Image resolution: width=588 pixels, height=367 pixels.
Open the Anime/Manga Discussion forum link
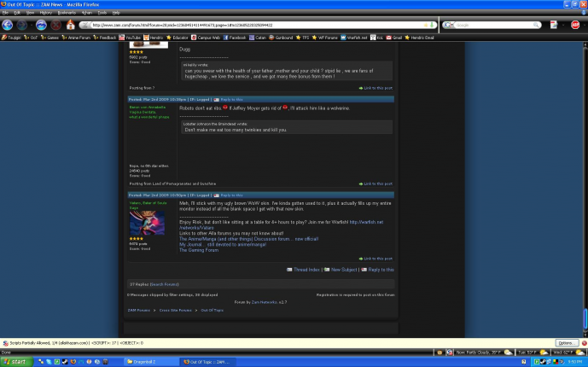[x=248, y=239]
